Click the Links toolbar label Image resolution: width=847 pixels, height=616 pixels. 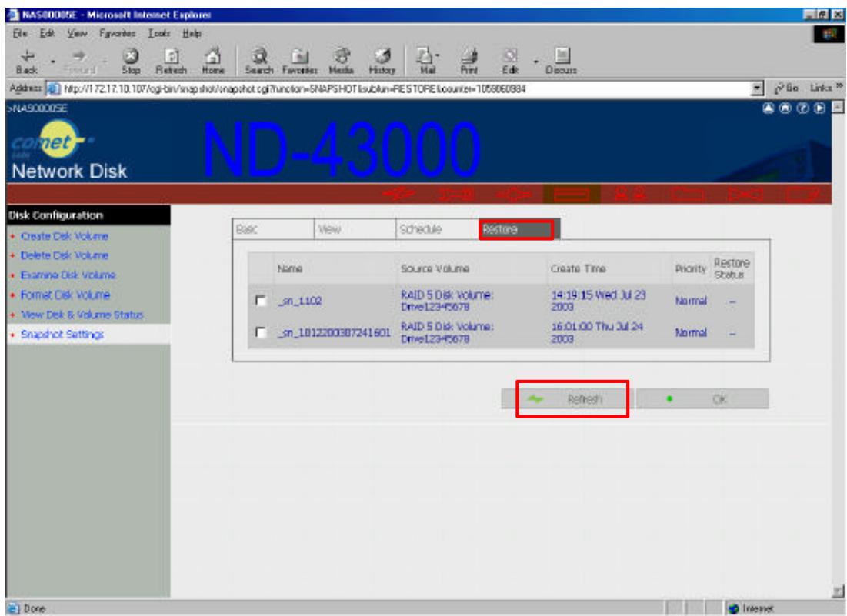[821, 88]
